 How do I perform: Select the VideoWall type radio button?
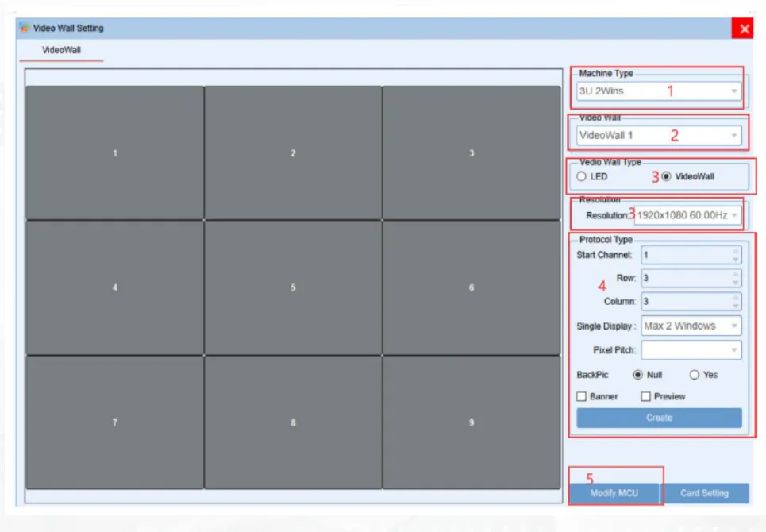(666, 176)
